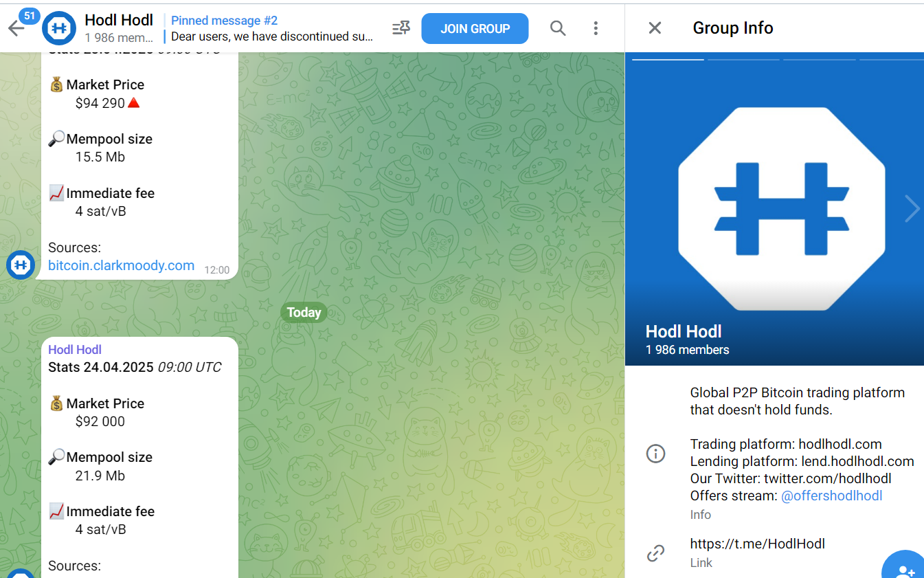The image size is (924, 578).
Task: Click the https://t.me/HodlHodl group link
Action: click(x=757, y=544)
